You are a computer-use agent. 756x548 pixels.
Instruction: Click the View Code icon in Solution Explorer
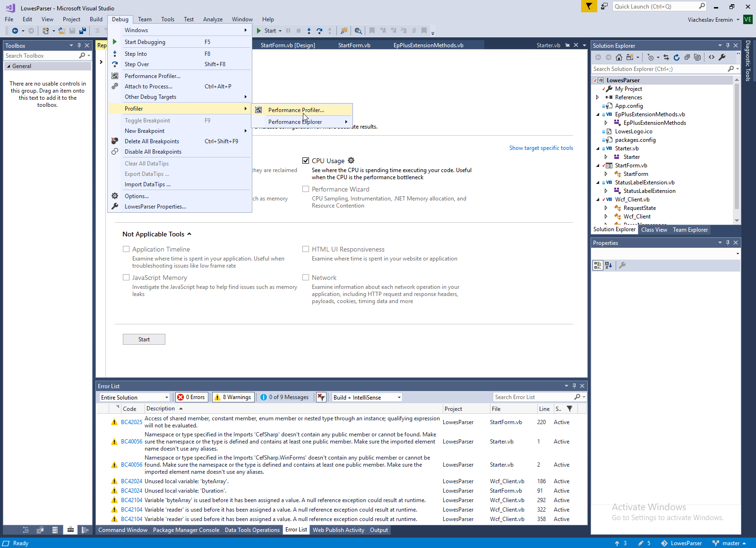click(x=712, y=57)
